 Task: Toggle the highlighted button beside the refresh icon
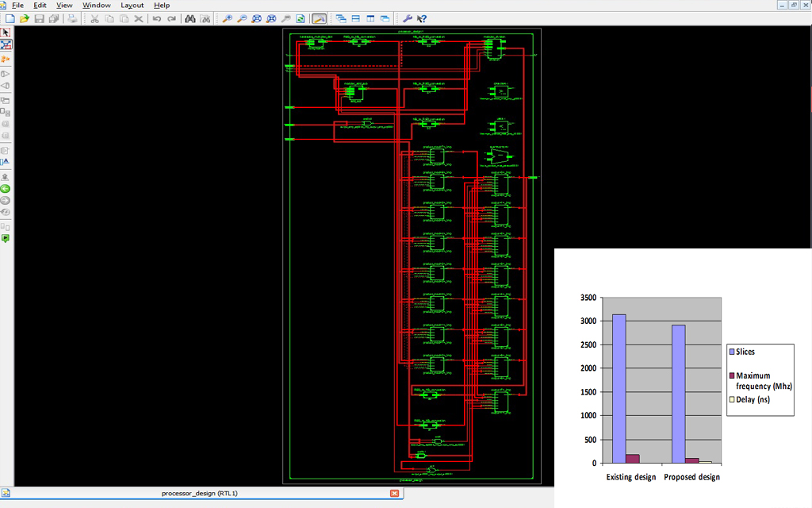click(x=319, y=18)
